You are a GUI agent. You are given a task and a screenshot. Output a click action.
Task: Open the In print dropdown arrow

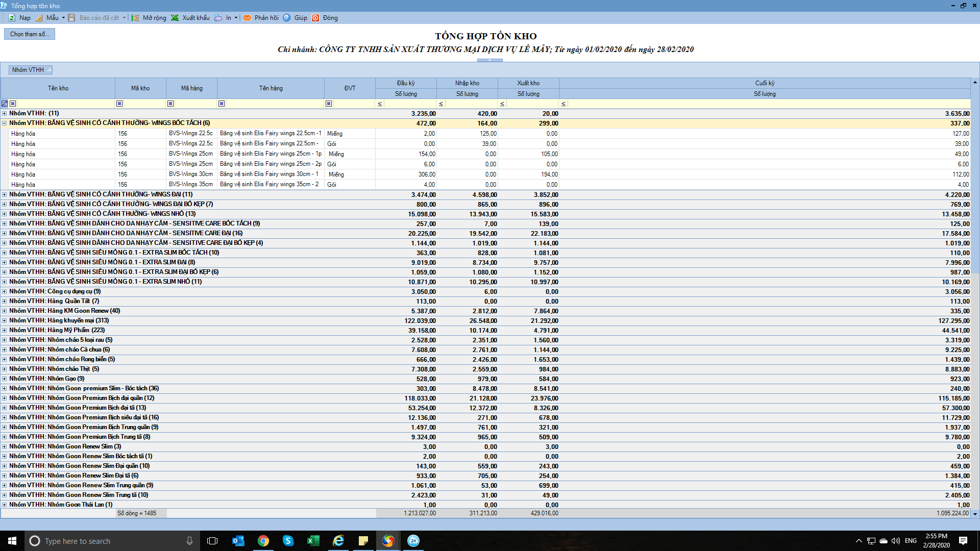click(x=236, y=18)
